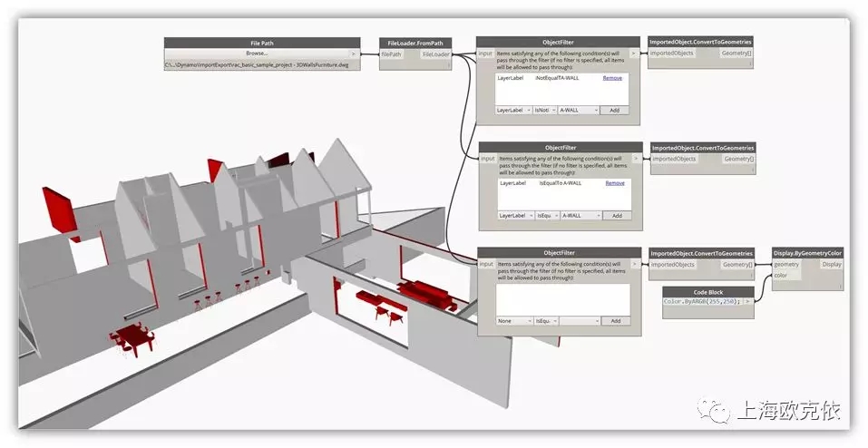This screenshot has width=868, height=448.
Task: Open the A-WALL value dropdown next to IsNot
Action: (x=579, y=110)
